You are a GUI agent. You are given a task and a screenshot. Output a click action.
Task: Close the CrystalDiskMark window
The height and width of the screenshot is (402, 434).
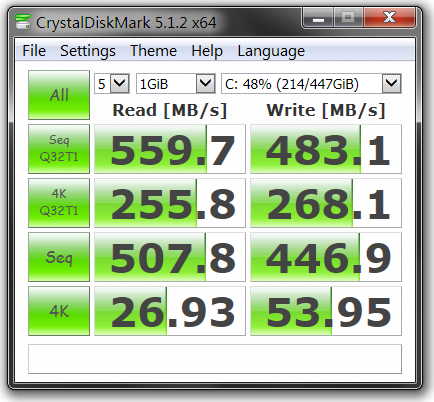tap(389, 18)
